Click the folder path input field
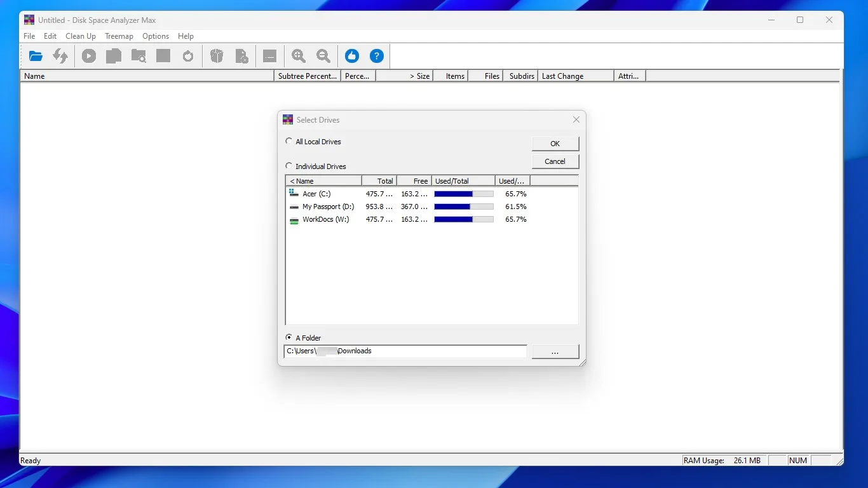 point(405,351)
